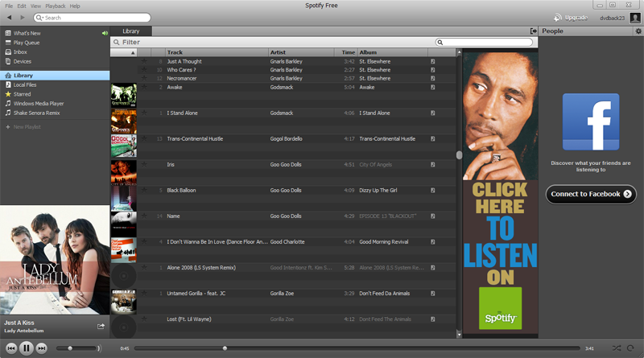Click the Good Morning Revival album link
Screen dimensions: 644x358
tap(384, 242)
